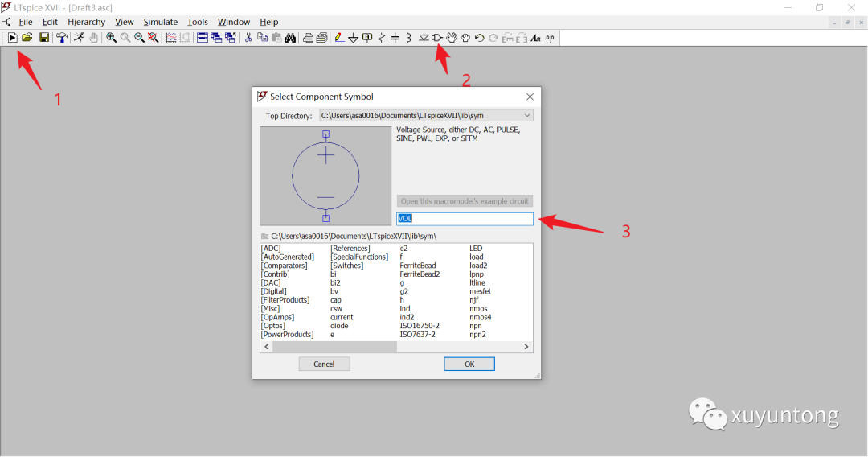The width and height of the screenshot is (868, 457).
Task: Cut selection with the scissors icon
Action: (248, 38)
